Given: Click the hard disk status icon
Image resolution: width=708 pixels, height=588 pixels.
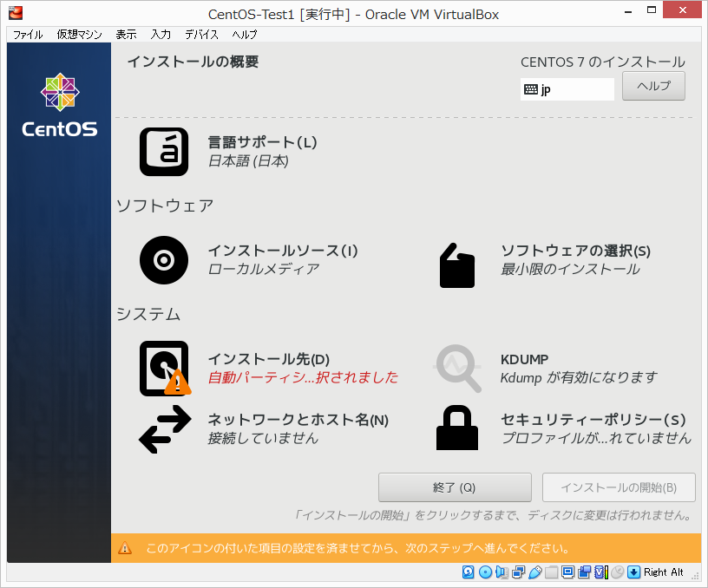Looking at the screenshot, I should [x=468, y=572].
